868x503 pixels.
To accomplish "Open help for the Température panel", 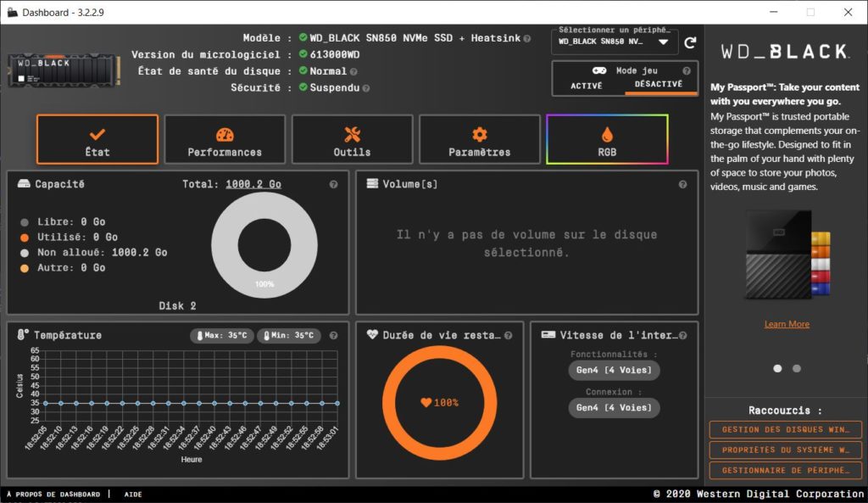I will (x=333, y=336).
